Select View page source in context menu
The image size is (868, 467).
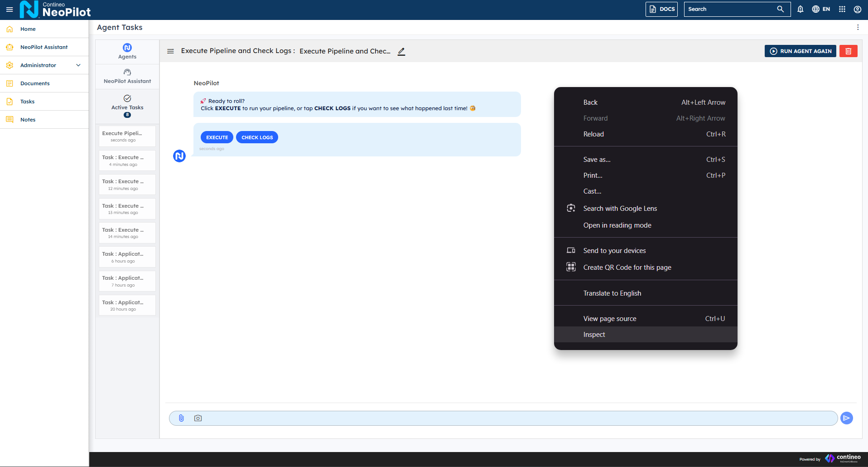[609, 319]
